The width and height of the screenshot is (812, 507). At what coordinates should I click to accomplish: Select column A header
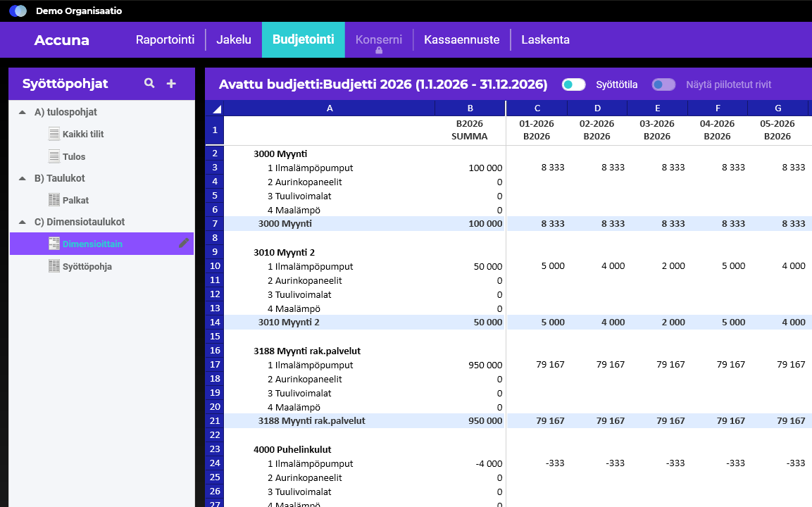tap(330, 108)
